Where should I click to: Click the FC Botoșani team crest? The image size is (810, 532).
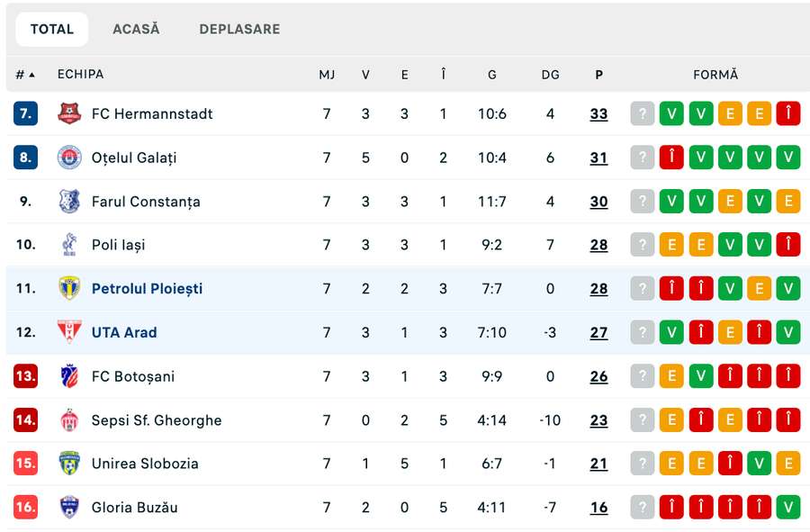point(69,376)
